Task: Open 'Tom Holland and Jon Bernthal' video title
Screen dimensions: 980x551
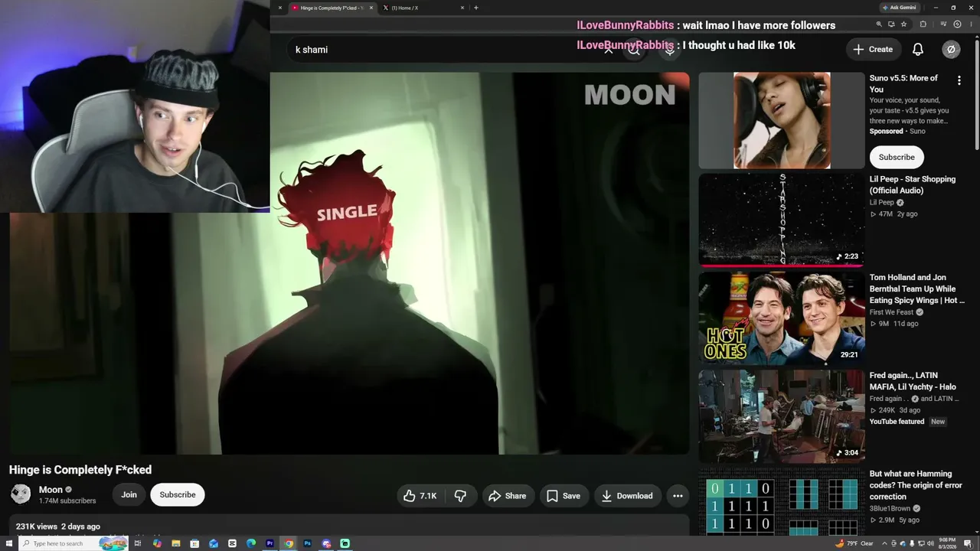Action: 916,289
